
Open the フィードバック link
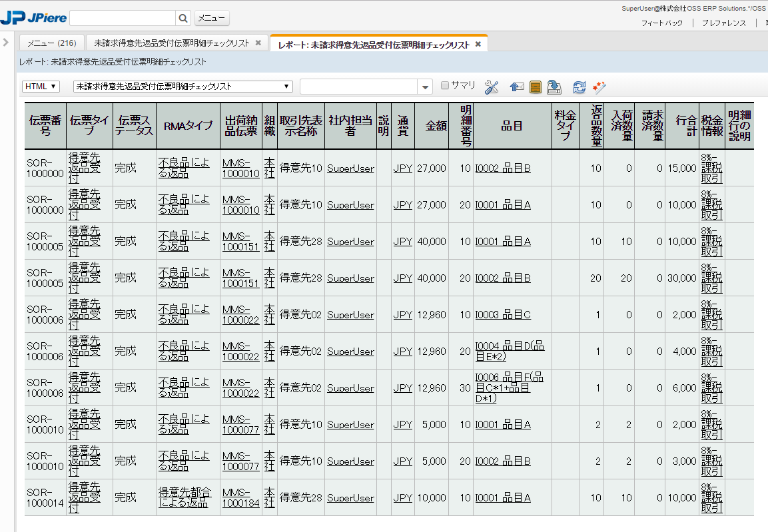point(662,23)
